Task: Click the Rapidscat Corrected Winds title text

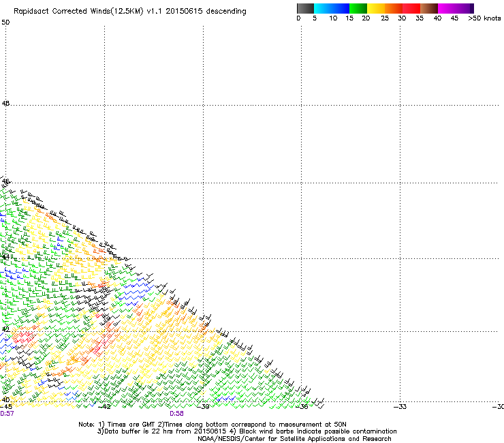Action: pos(130,12)
